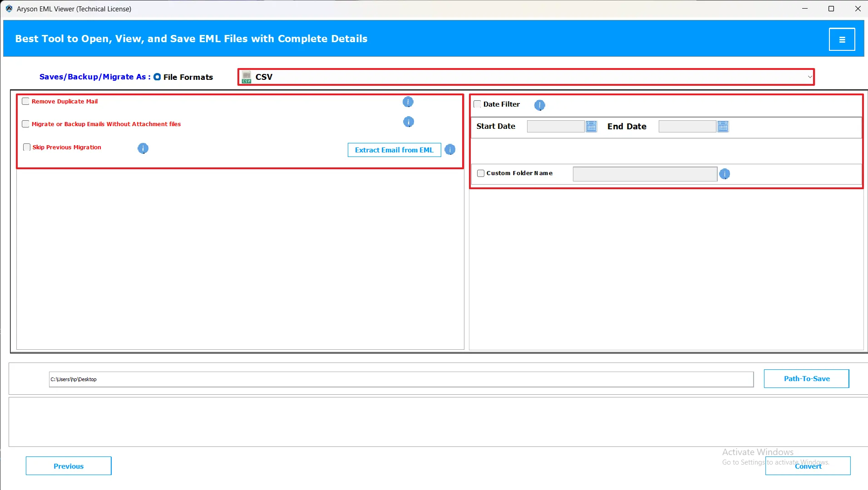
Task: Toggle the Skip Previous Migration checkbox
Action: click(x=27, y=147)
